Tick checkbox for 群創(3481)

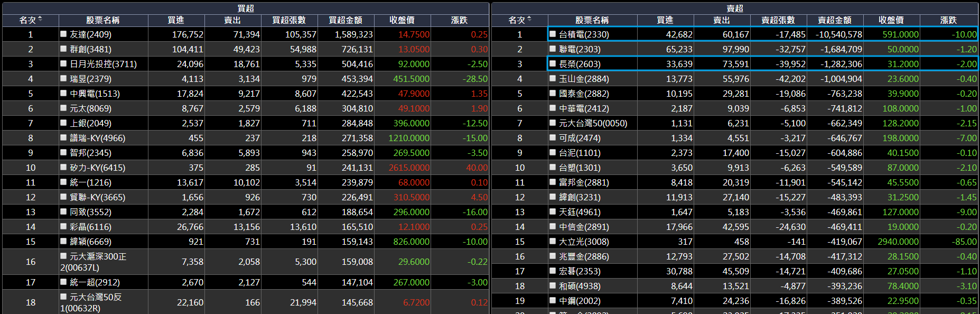63,49
